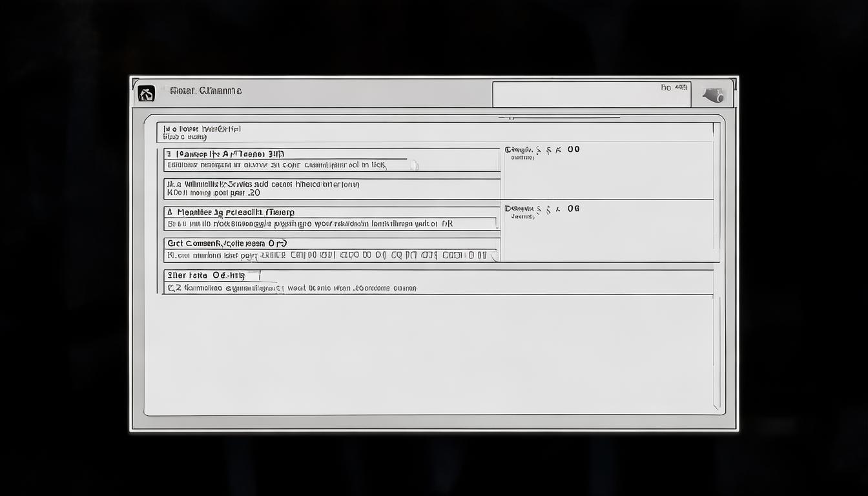
Task: Click small icon ending first row's description
Action: 414,165
